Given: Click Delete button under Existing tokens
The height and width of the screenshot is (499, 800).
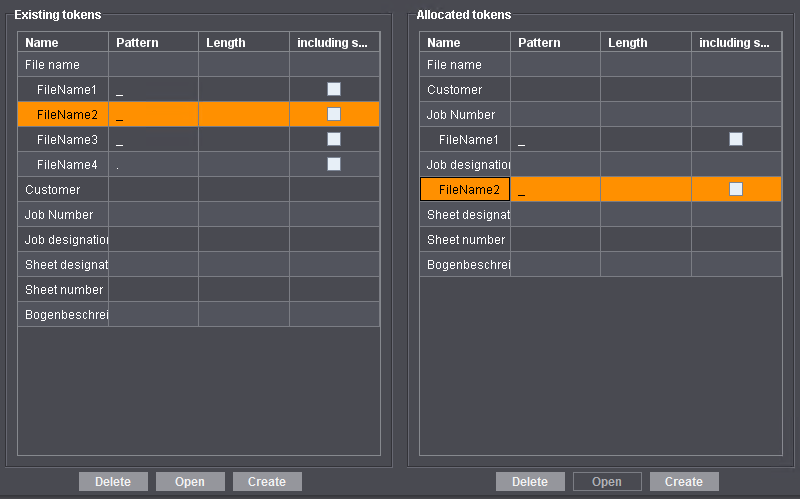Looking at the screenshot, I should pos(113,482).
